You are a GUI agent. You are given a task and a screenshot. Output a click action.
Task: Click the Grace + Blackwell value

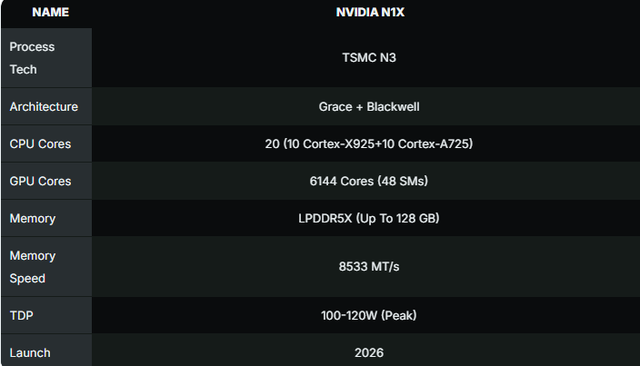click(369, 106)
